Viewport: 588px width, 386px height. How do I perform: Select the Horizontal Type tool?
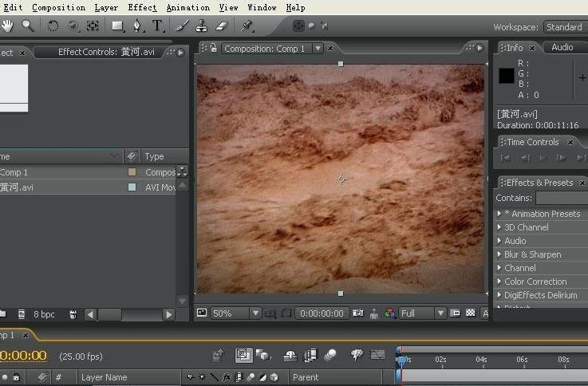(x=157, y=26)
